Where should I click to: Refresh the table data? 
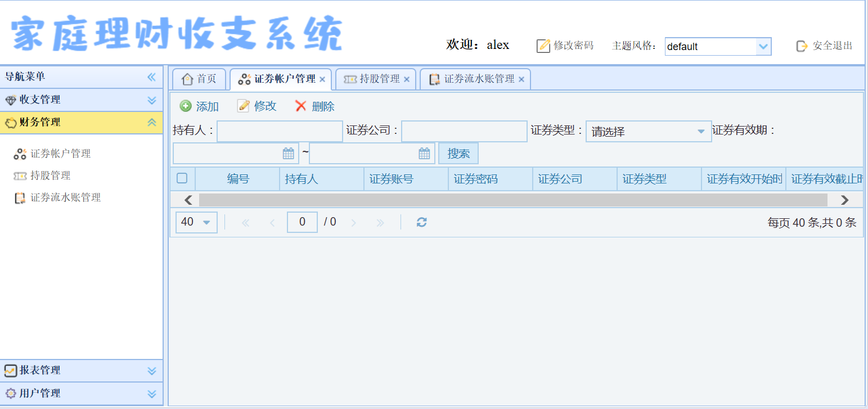(x=422, y=222)
